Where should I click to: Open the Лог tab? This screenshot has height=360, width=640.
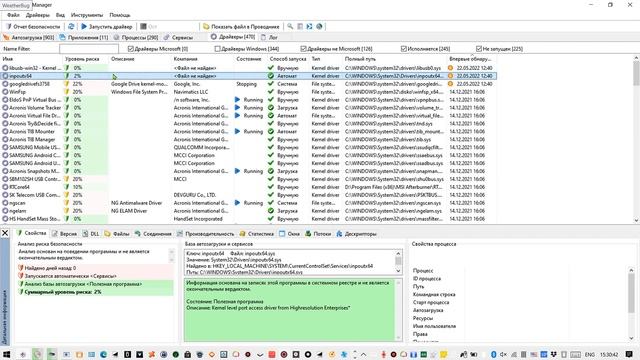pos(269,37)
